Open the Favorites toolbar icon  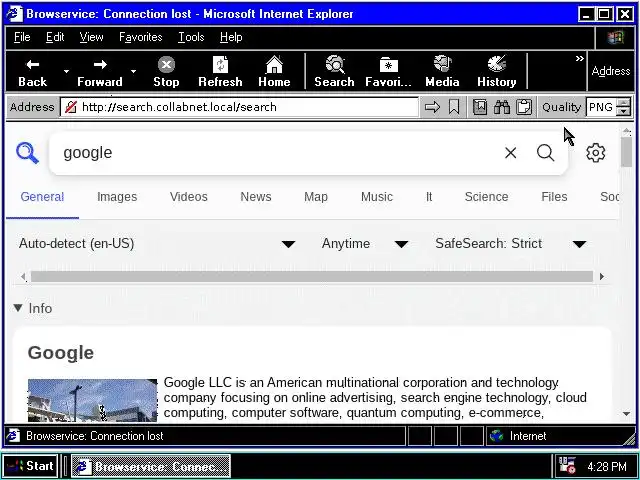[389, 64]
